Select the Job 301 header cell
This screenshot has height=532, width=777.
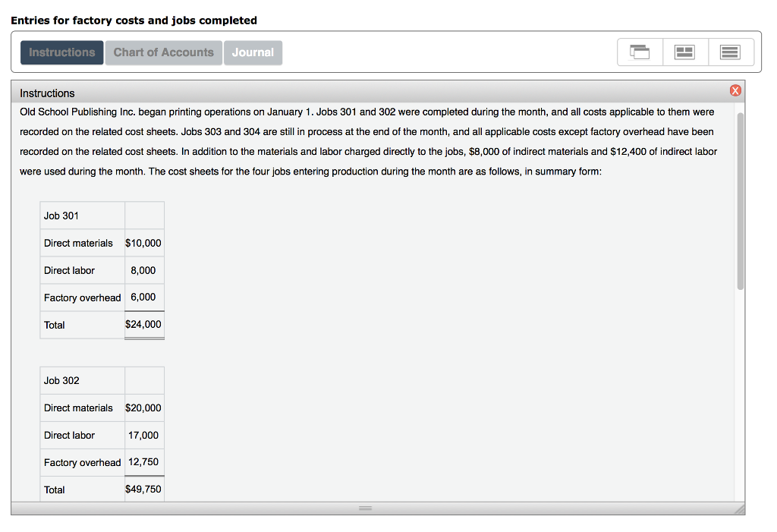pos(83,216)
